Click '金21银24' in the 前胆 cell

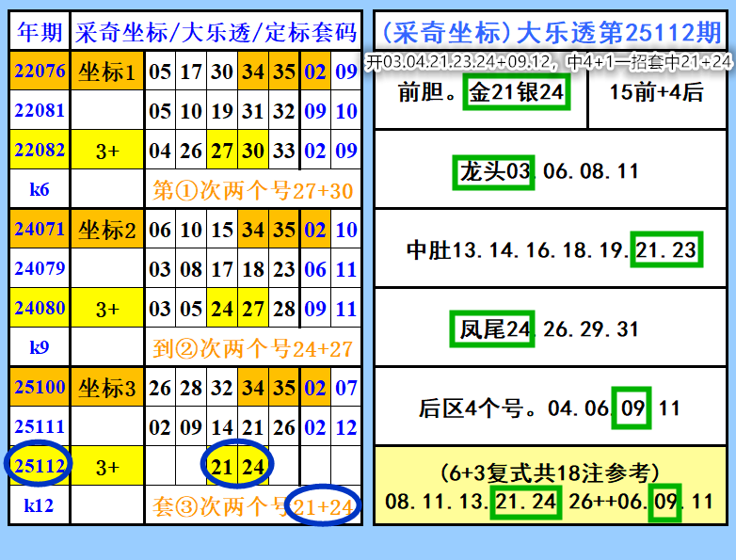pyautogui.click(x=517, y=92)
